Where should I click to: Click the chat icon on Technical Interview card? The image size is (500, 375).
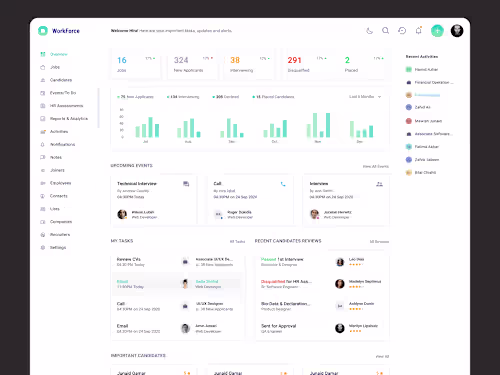pos(186,184)
